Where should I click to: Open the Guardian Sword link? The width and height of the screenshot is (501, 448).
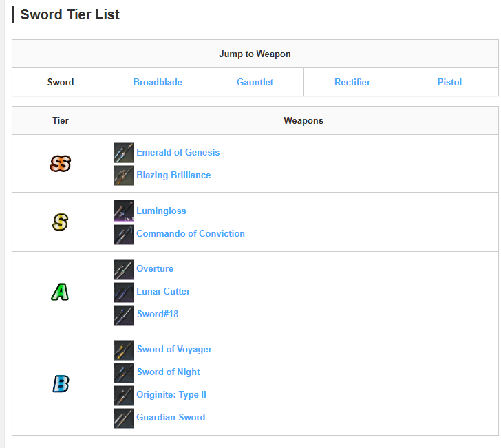[x=171, y=417]
